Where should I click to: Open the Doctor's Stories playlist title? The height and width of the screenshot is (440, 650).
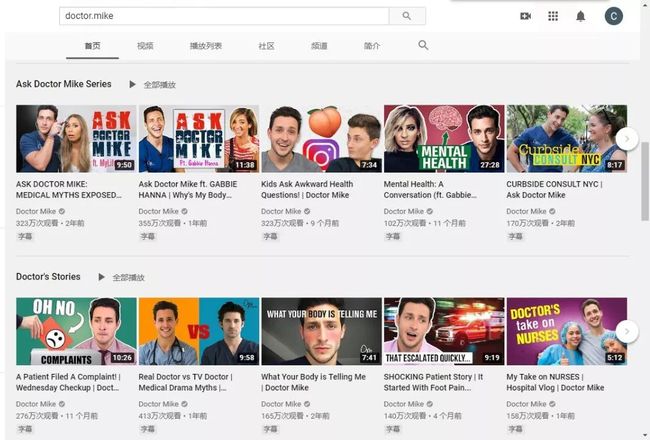click(x=48, y=277)
